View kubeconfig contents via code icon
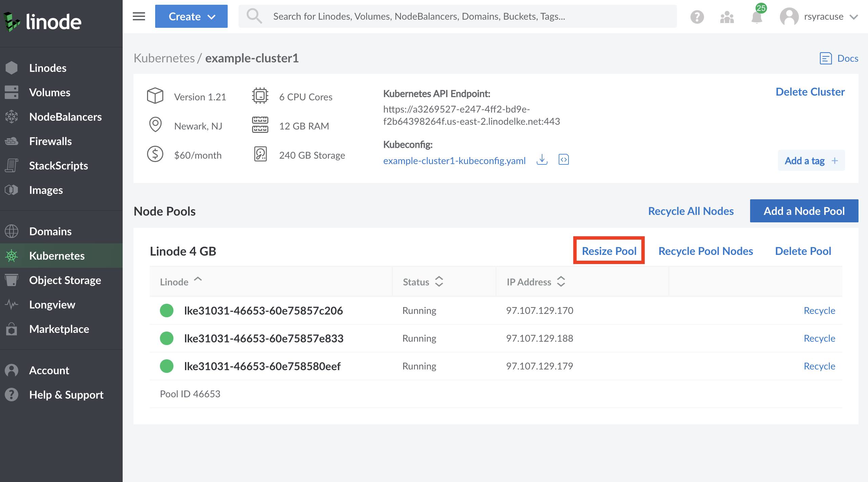The height and width of the screenshot is (482, 868). (x=563, y=160)
